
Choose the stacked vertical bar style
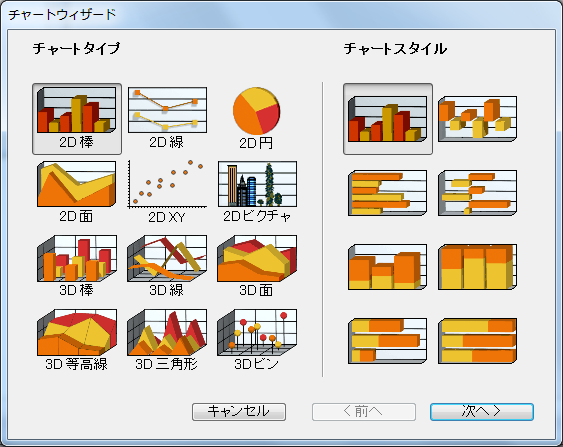[388, 267]
